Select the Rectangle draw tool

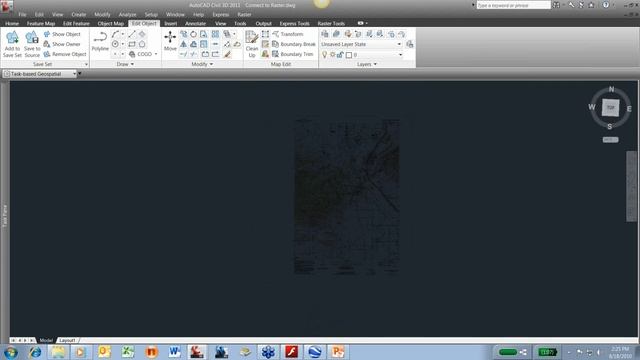132,44
